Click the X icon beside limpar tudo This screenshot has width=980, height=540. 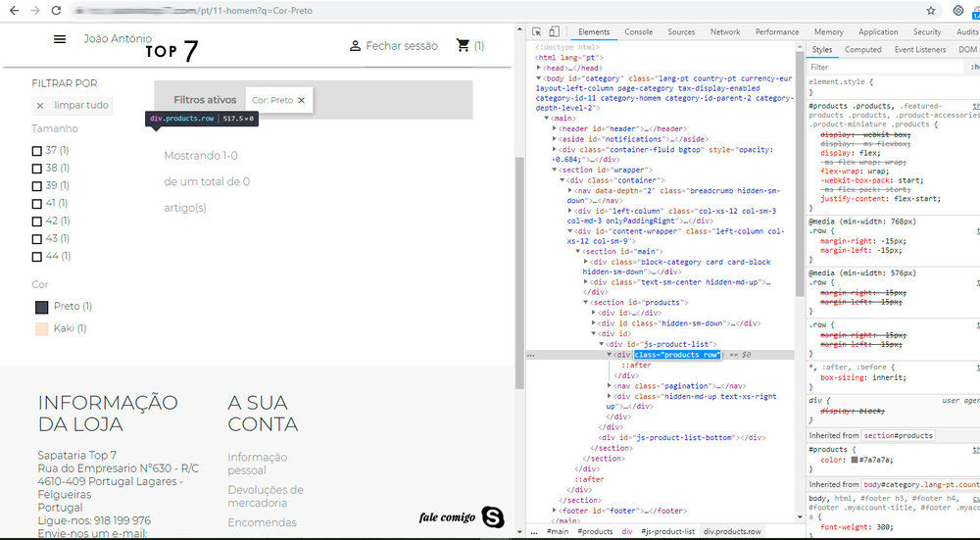click(x=40, y=106)
